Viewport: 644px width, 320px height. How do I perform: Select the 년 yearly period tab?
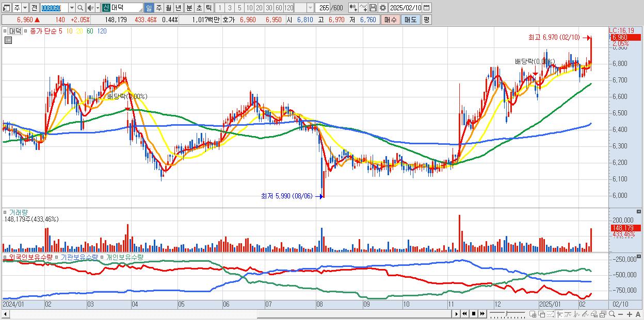click(x=178, y=8)
